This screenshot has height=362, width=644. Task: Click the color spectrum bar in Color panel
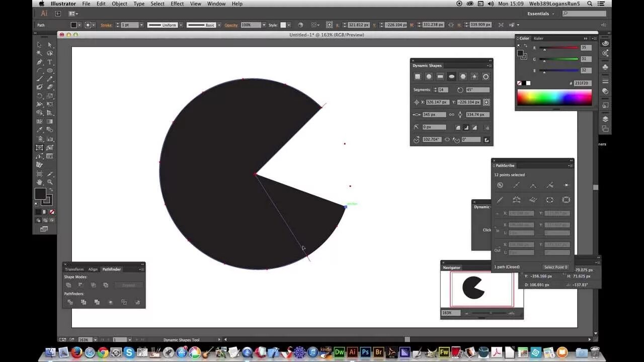coord(554,98)
